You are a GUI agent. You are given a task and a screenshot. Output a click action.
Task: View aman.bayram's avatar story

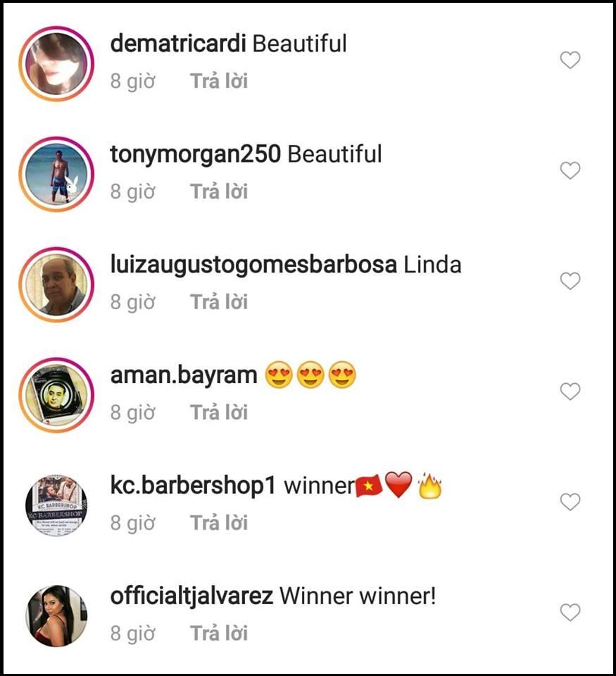tap(56, 395)
